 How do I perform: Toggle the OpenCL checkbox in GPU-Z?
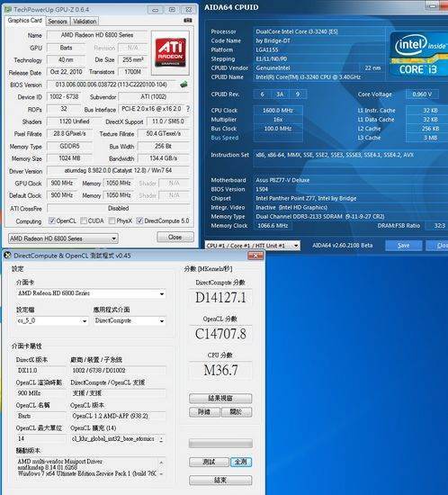(52, 220)
